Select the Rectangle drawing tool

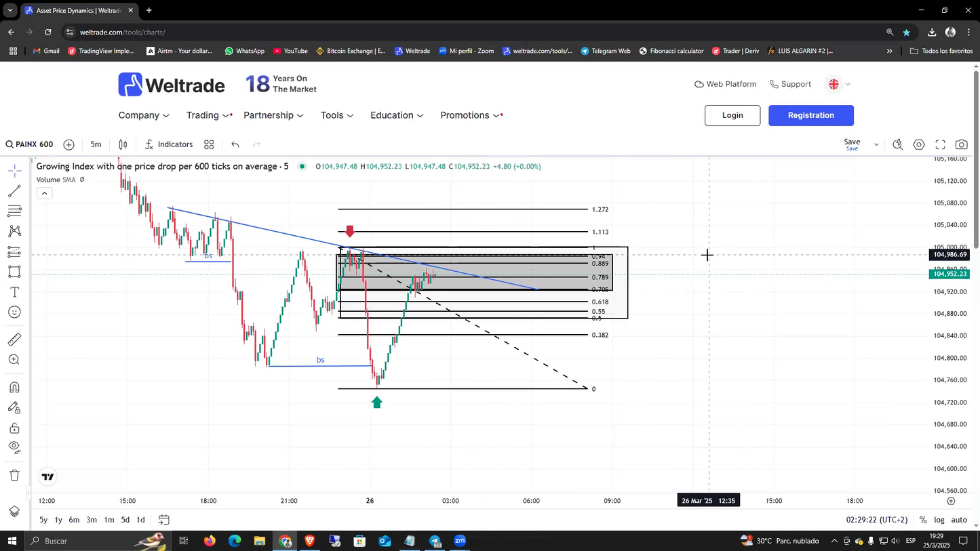point(15,272)
